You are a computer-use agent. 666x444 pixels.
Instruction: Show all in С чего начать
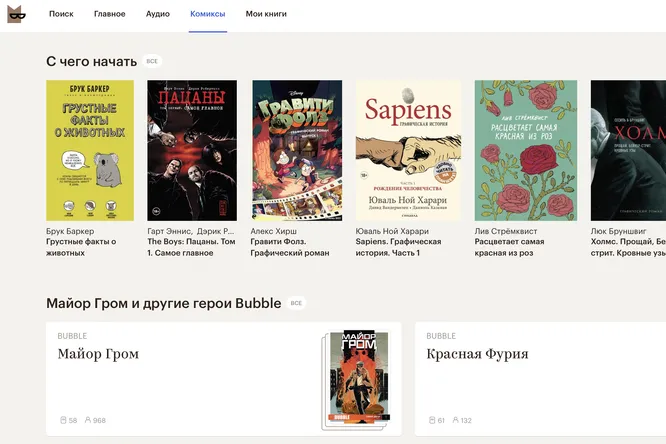[x=152, y=61]
